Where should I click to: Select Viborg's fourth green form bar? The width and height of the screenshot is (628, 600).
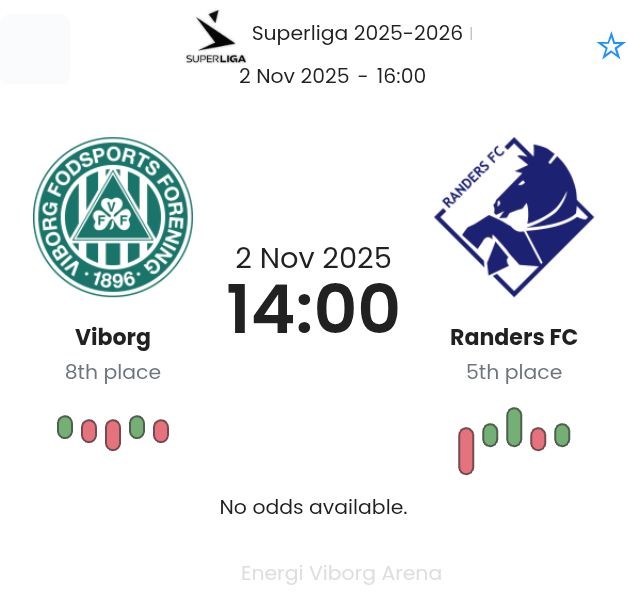(137, 427)
